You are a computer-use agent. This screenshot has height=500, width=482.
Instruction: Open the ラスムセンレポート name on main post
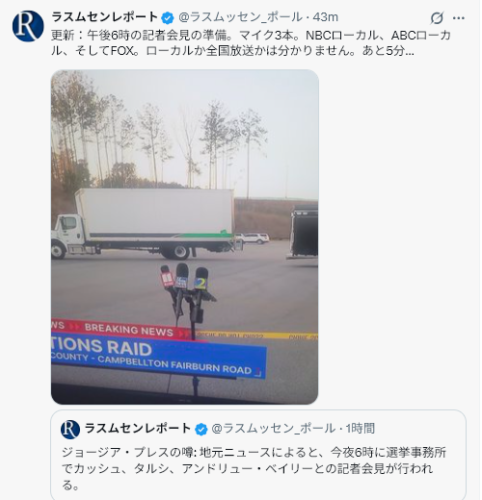click(x=105, y=17)
